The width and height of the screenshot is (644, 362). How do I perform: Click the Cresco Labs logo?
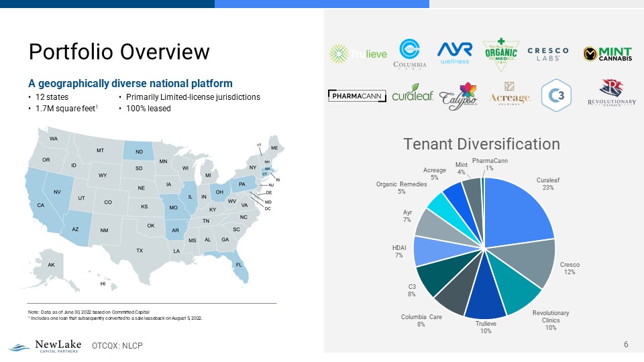(x=548, y=54)
